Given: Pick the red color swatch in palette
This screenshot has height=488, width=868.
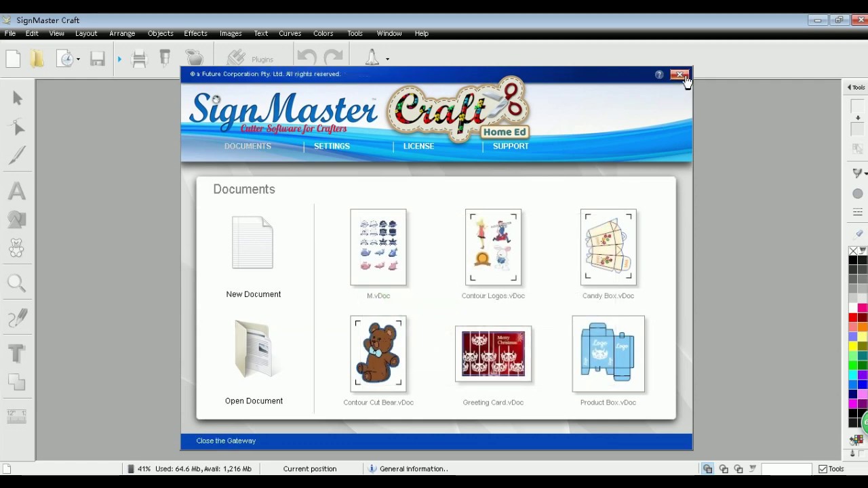Looking at the screenshot, I should (853, 318).
